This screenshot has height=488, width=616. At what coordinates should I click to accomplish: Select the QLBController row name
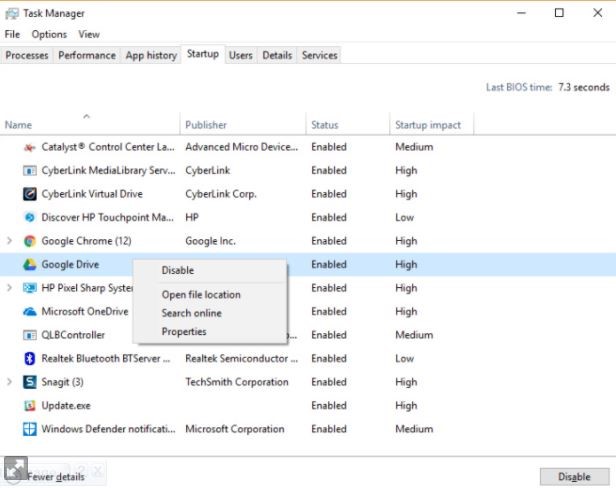pyautogui.click(x=73, y=335)
